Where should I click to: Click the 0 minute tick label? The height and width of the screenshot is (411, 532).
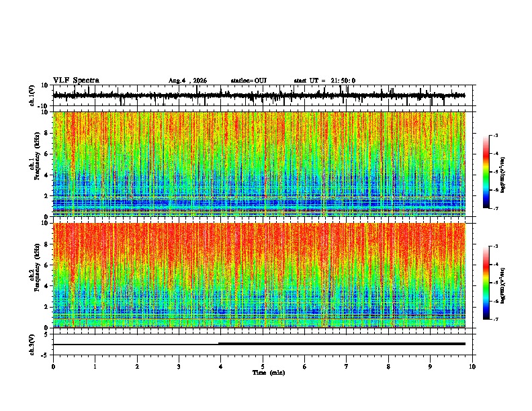click(x=53, y=367)
